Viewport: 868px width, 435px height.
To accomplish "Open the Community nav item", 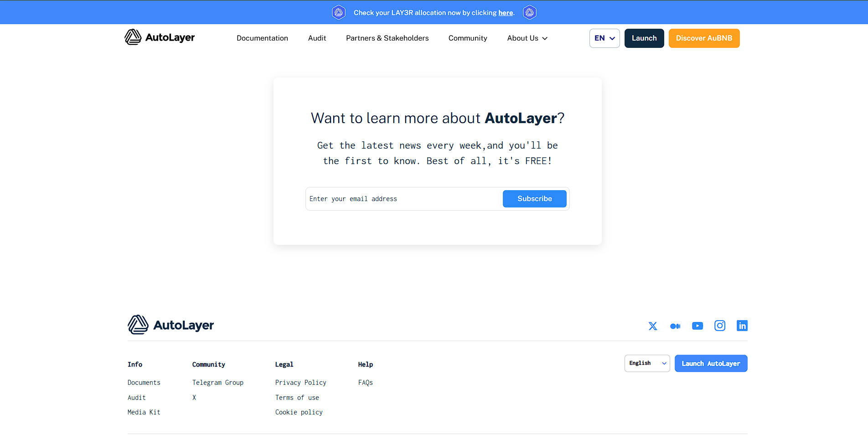I will tap(468, 38).
